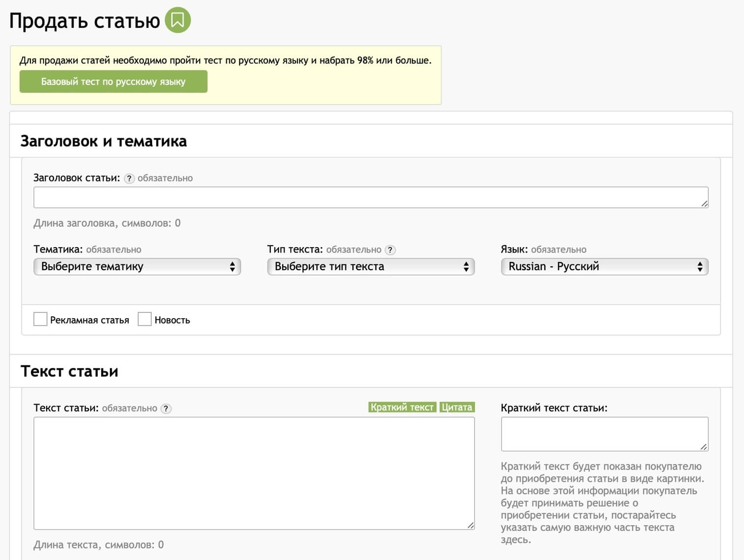Enable the Рекламная статья checkbox
744x560 pixels.
tap(40, 319)
